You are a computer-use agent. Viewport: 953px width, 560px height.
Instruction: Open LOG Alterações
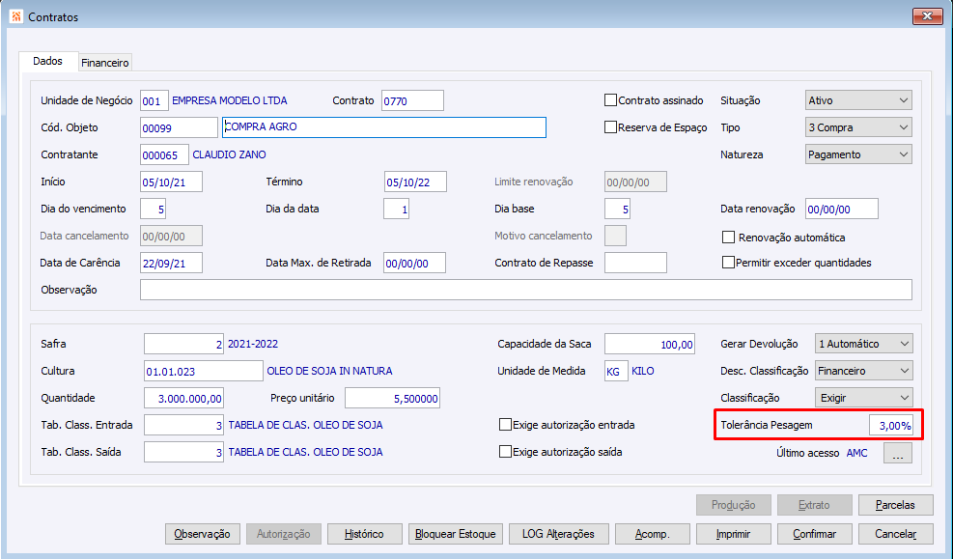[558, 534]
